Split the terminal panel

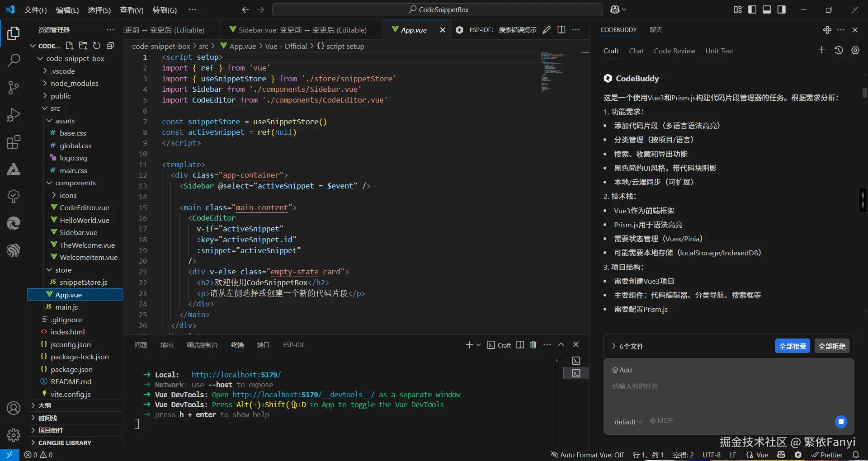click(520, 345)
